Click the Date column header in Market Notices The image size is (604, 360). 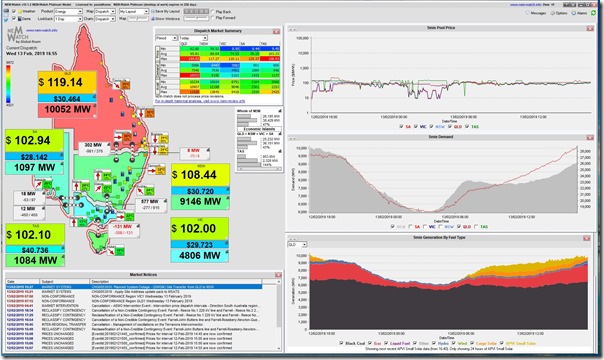pos(23,281)
